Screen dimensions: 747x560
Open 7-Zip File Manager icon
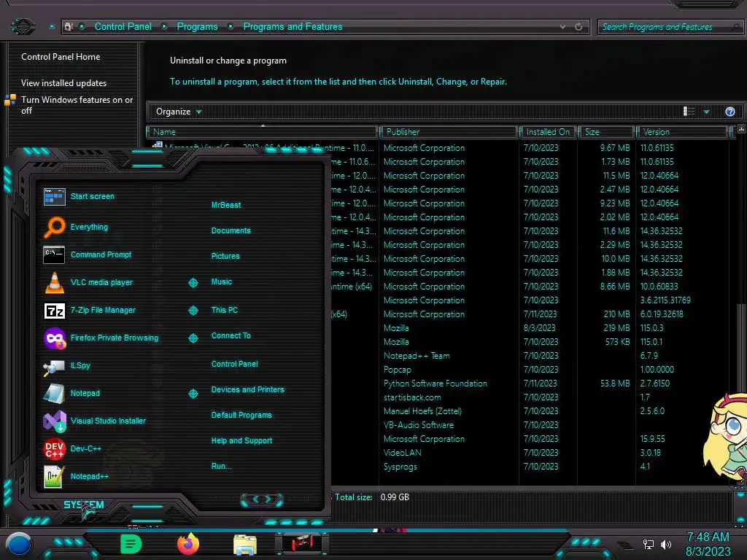54,311
